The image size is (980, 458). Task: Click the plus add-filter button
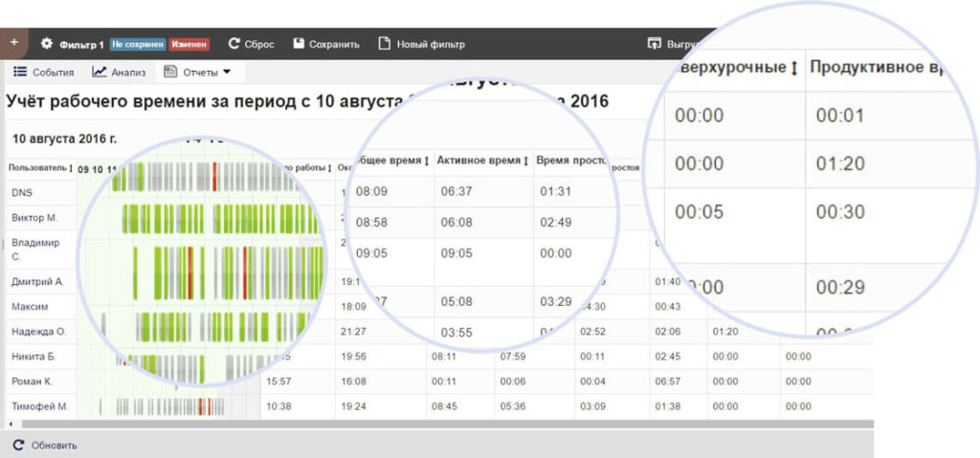point(14,44)
